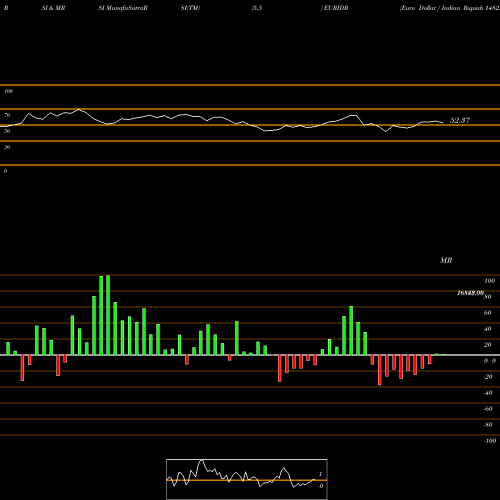500x500 pixels.
Task: Click the RSI 50 axis label
Action: (x=7, y=131)
